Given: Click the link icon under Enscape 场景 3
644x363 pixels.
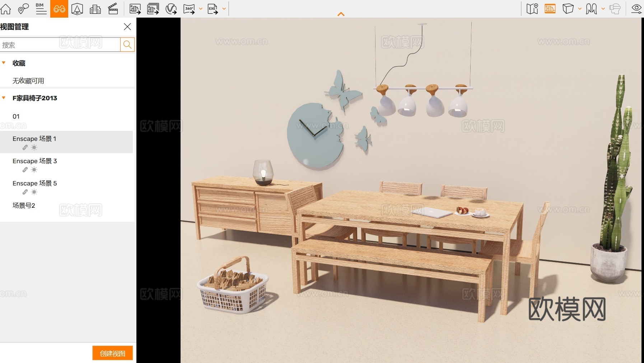Looking at the screenshot, I should click(25, 170).
